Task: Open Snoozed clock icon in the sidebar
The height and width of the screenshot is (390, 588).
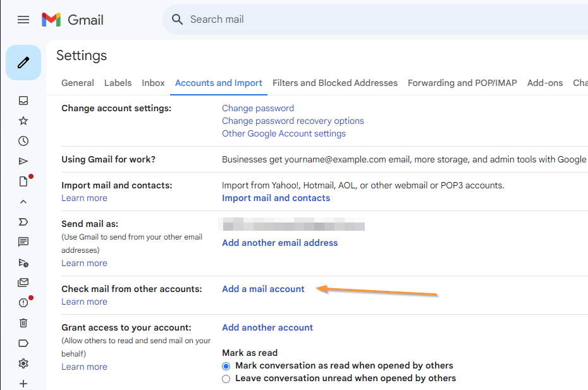Action: pos(23,141)
